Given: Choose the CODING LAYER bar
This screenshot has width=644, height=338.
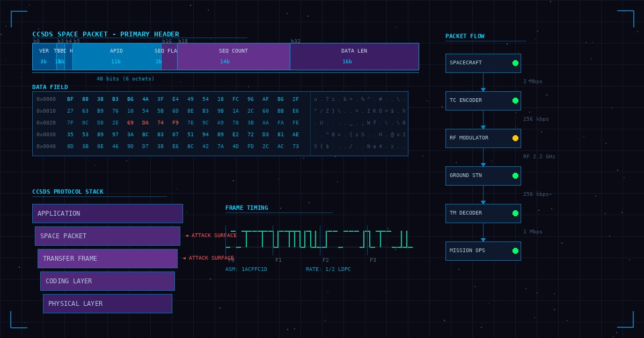Looking at the screenshot, I should pos(107,281).
